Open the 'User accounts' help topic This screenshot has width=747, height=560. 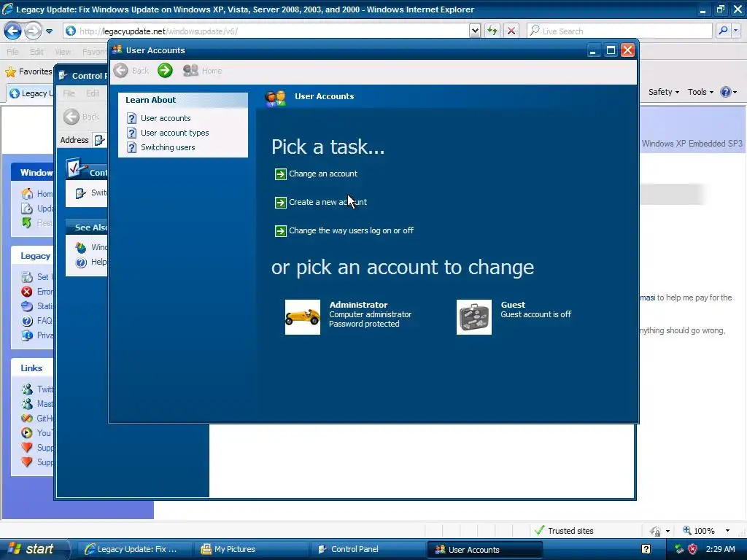(x=166, y=118)
